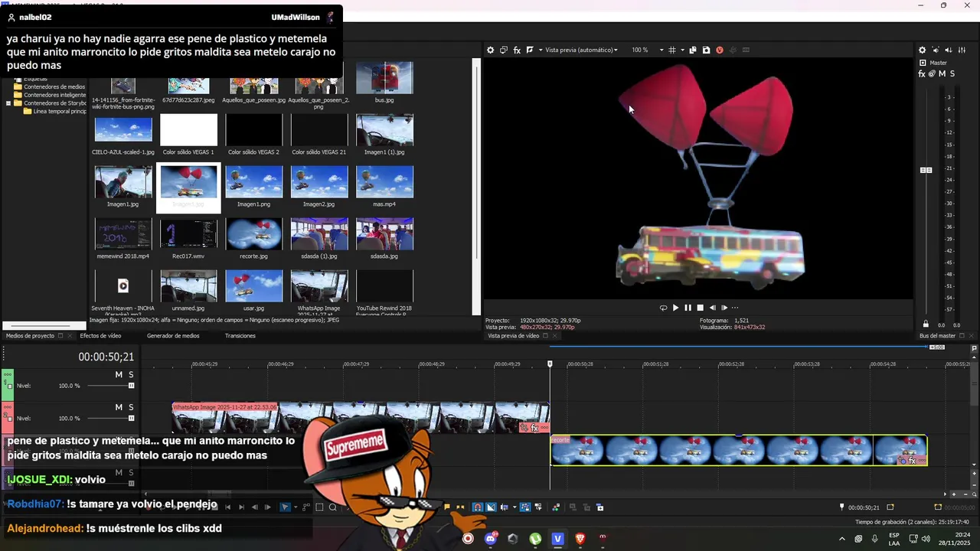The width and height of the screenshot is (980, 551).
Task: Mute the second video track
Action: (x=119, y=407)
